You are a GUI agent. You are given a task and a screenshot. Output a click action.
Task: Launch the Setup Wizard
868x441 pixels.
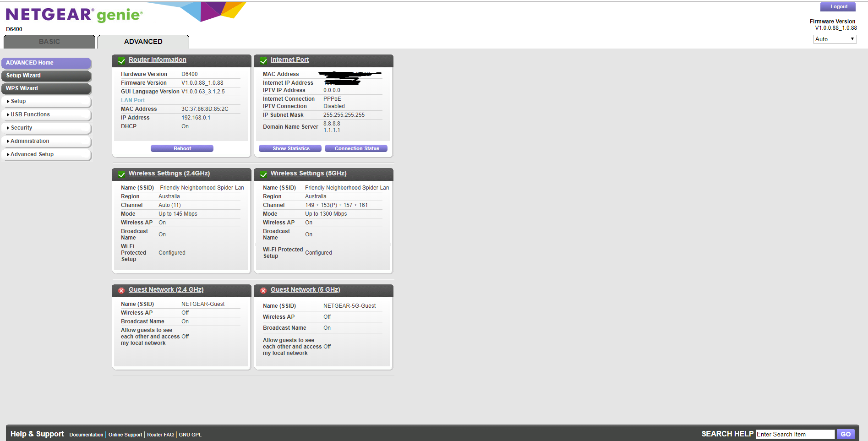click(x=46, y=76)
